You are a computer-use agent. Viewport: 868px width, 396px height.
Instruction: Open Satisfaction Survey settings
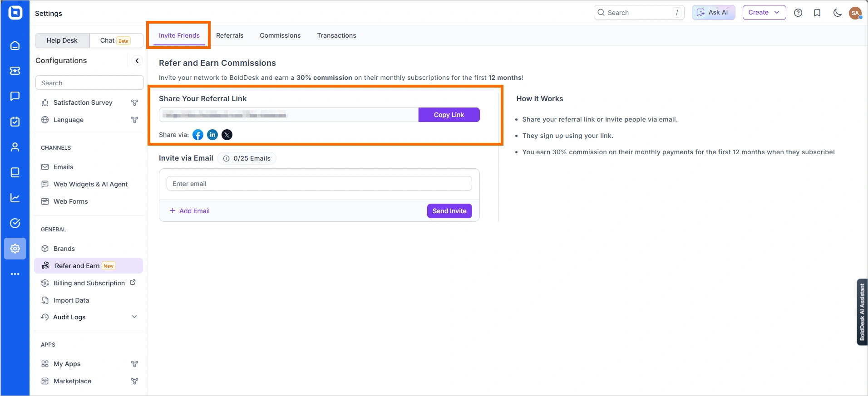pos(83,103)
